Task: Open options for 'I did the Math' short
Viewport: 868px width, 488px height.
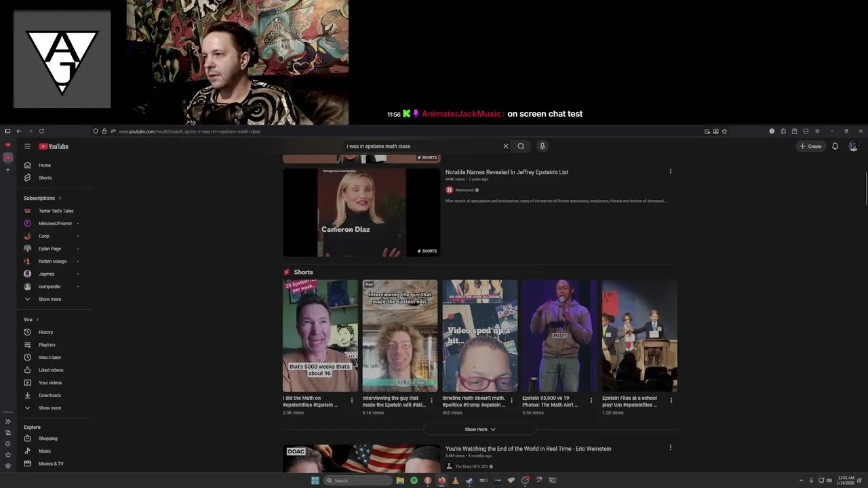Action: (351, 401)
